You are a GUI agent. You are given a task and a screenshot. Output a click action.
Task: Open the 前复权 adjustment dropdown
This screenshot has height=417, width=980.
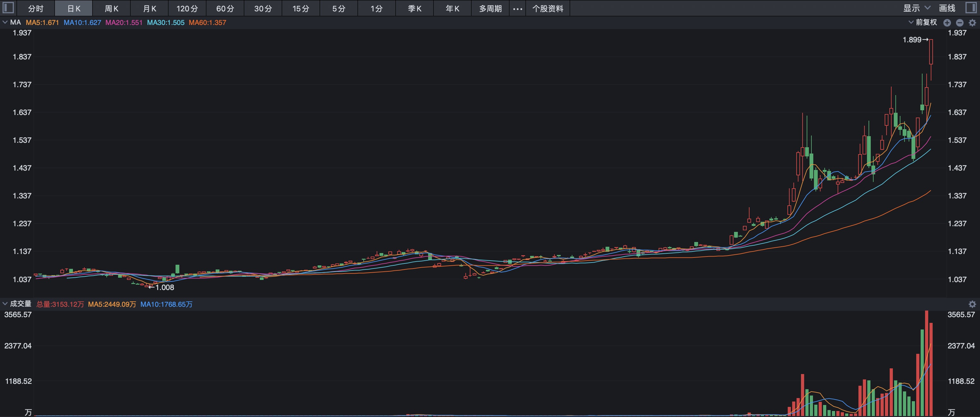tap(923, 22)
